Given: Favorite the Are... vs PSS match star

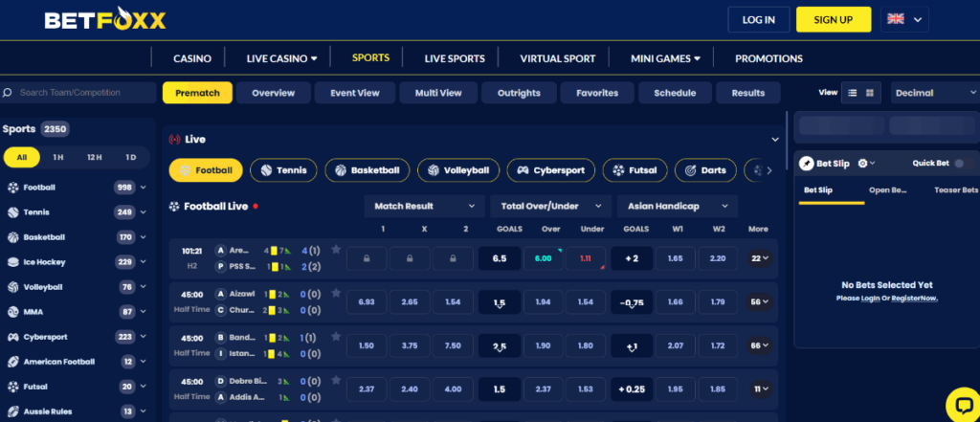Looking at the screenshot, I should [336, 250].
